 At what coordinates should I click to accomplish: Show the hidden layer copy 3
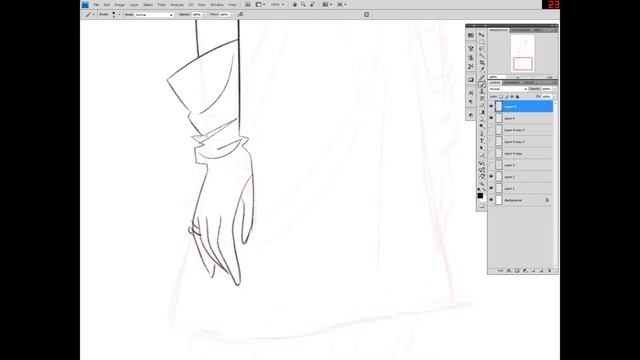491,130
